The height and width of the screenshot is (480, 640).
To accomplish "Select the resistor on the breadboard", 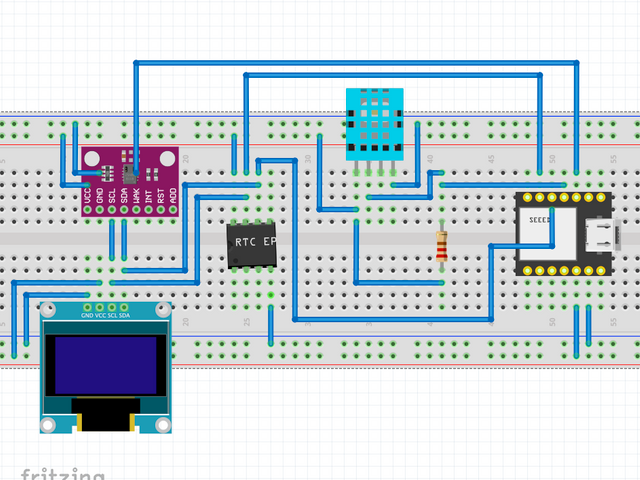I will (x=442, y=246).
